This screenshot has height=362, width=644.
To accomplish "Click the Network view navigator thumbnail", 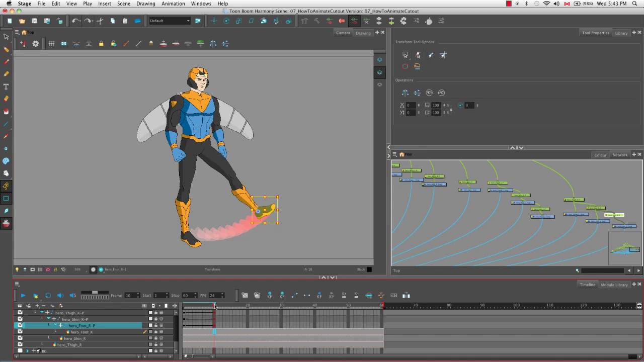I will (625, 248).
